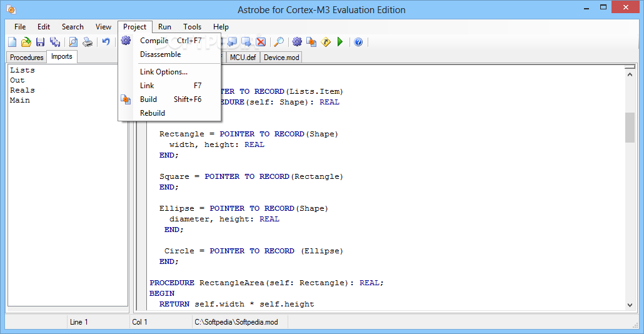Image resolution: width=644 pixels, height=334 pixels.
Task: Create a new file with toolbar icon
Action: tap(13, 42)
